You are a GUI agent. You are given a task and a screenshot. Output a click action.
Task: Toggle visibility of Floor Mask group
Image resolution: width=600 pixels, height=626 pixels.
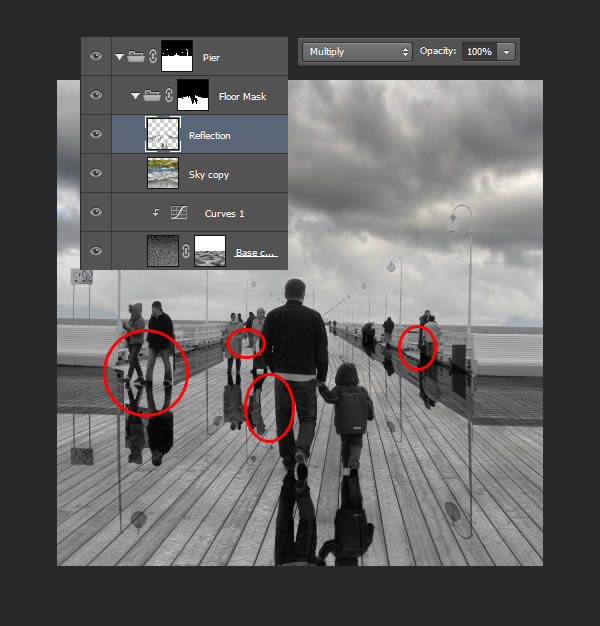[96, 96]
